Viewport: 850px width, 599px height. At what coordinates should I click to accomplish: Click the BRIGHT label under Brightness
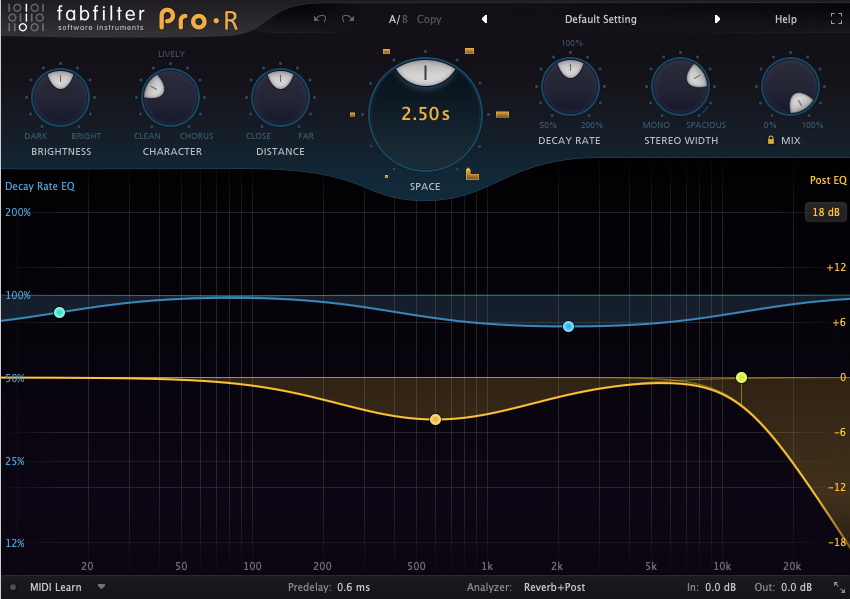point(86,136)
